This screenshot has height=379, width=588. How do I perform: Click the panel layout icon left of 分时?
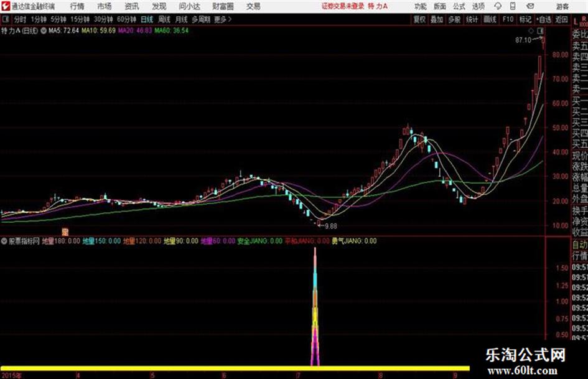point(6,19)
